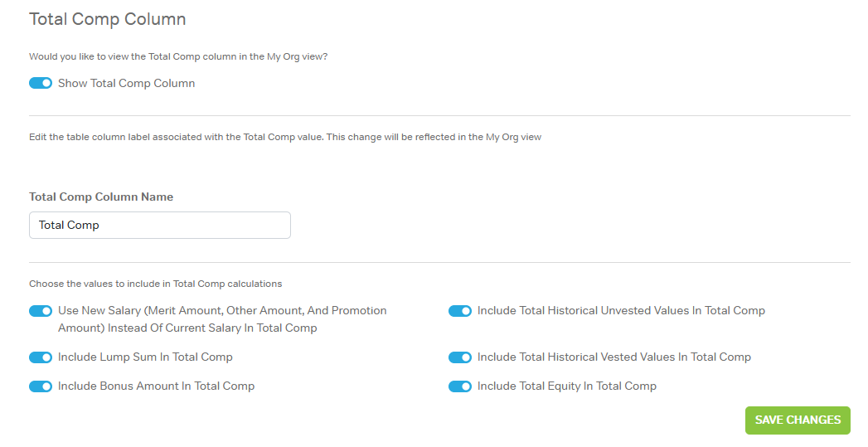Click into the Total Comp Column Name field
The image size is (868, 447).
click(x=159, y=225)
